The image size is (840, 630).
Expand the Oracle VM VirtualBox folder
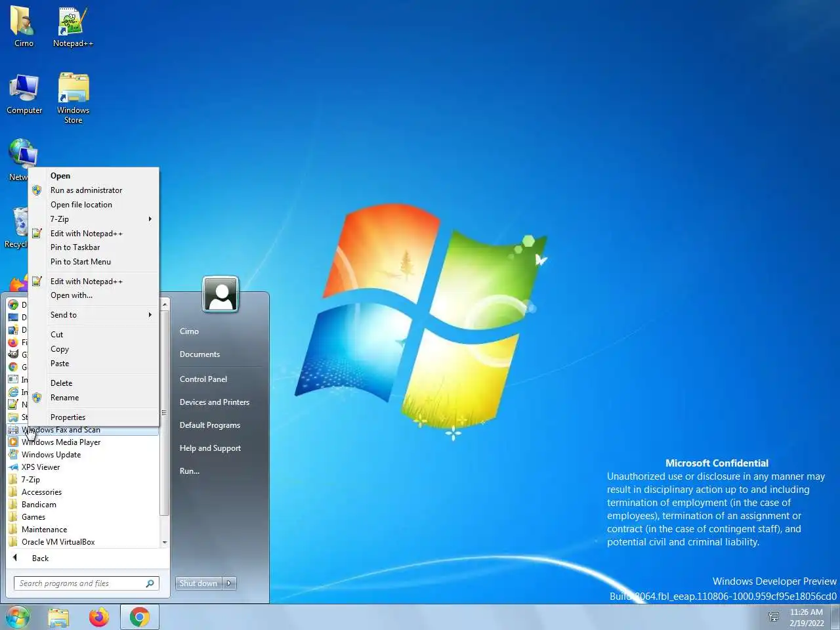(83, 542)
